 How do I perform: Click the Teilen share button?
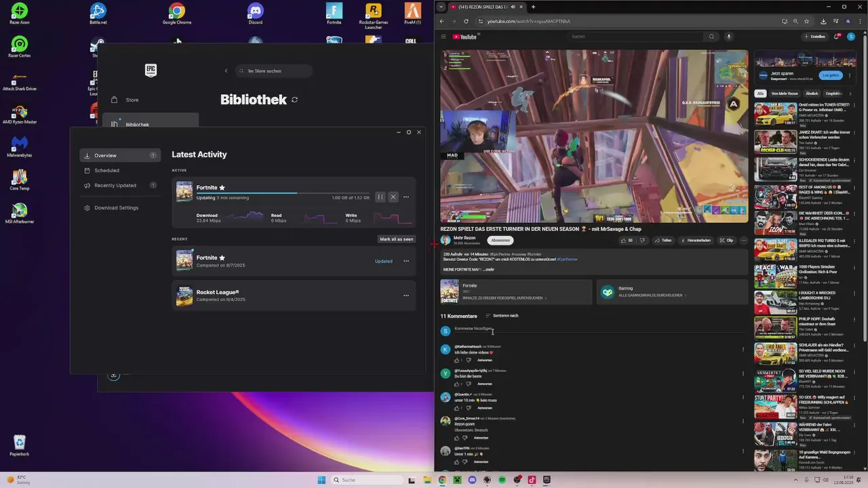point(663,240)
